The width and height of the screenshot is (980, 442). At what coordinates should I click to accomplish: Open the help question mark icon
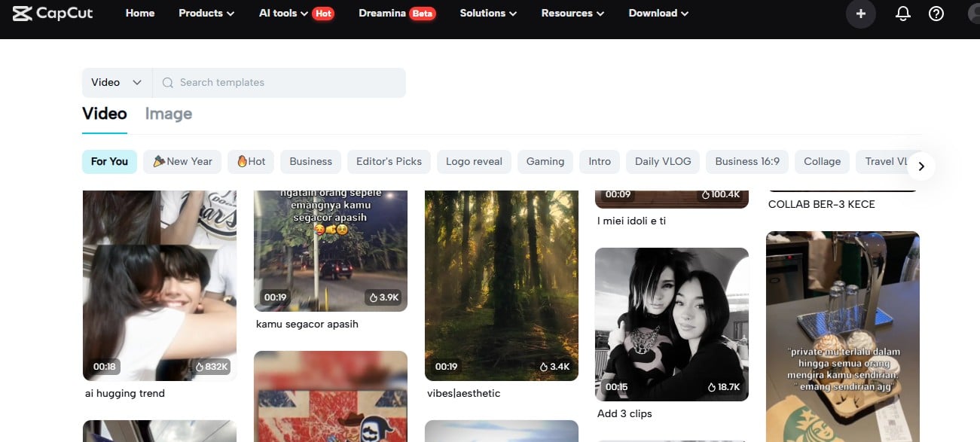936,14
